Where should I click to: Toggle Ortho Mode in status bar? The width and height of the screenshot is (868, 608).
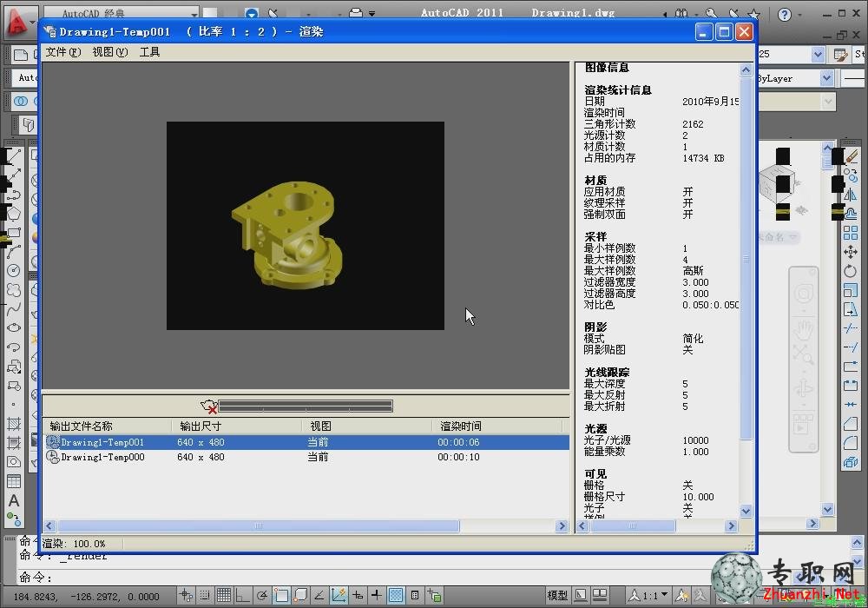242,595
